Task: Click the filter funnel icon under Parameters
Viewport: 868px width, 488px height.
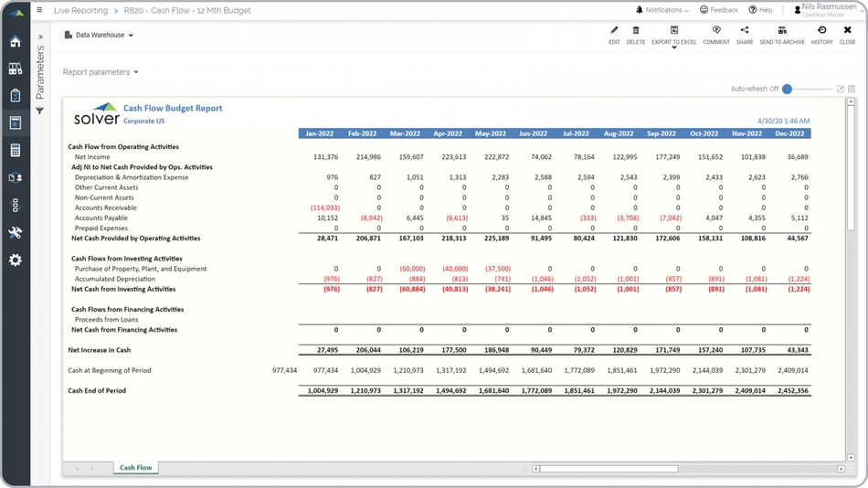Action: click(x=40, y=111)
